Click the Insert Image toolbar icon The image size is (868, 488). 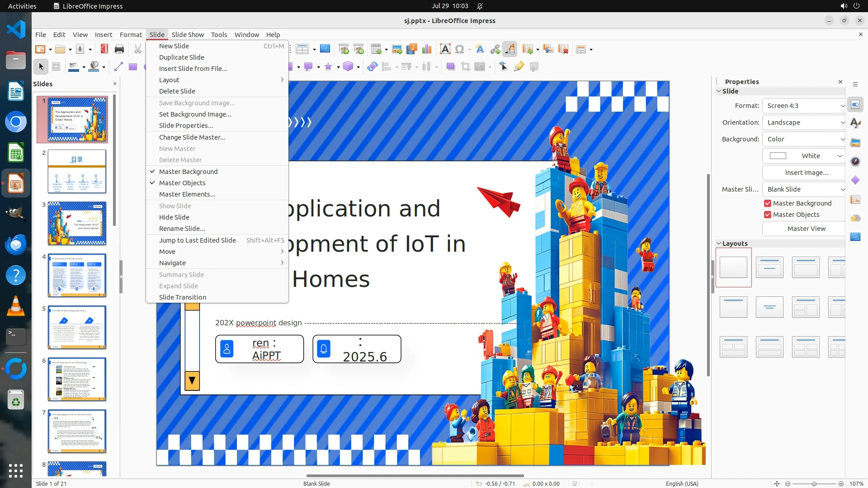click(396, 49)
